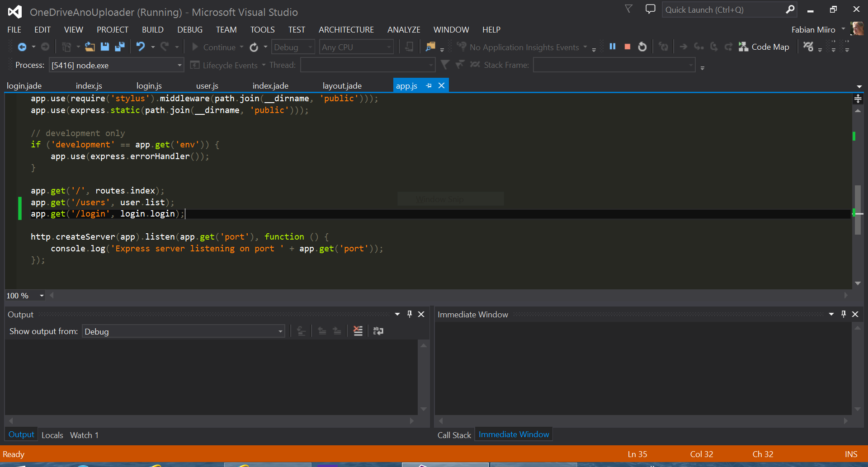Select the Immediate Window bottom tab

coord(514,434)
